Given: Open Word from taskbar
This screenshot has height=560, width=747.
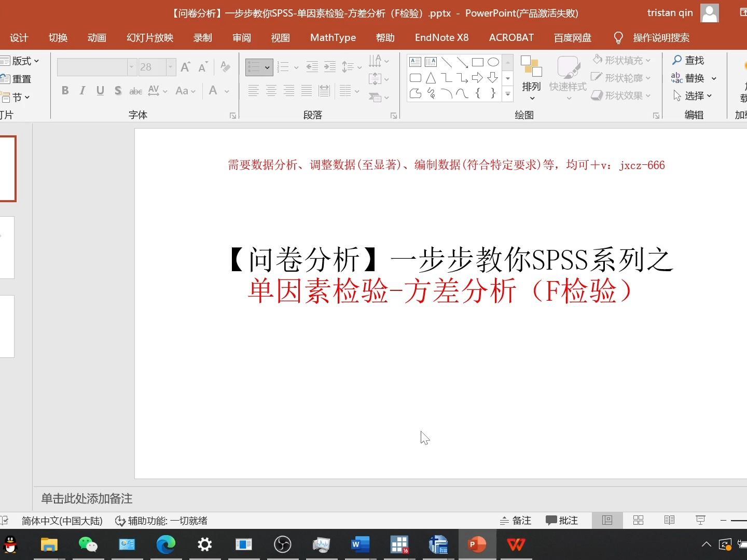Looking at the screenshot, I should [x=361, y=544].
